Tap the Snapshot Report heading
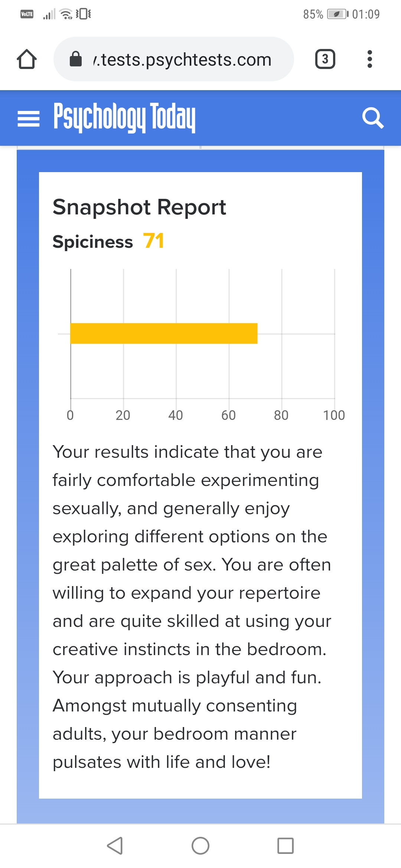 139,207
